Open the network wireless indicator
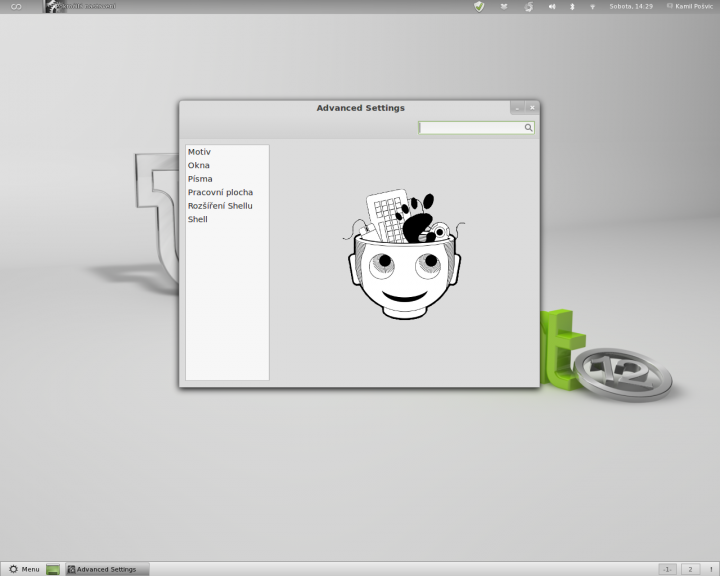Image resolution: width=720 pixels, height=576 pixels. [592, 6]
